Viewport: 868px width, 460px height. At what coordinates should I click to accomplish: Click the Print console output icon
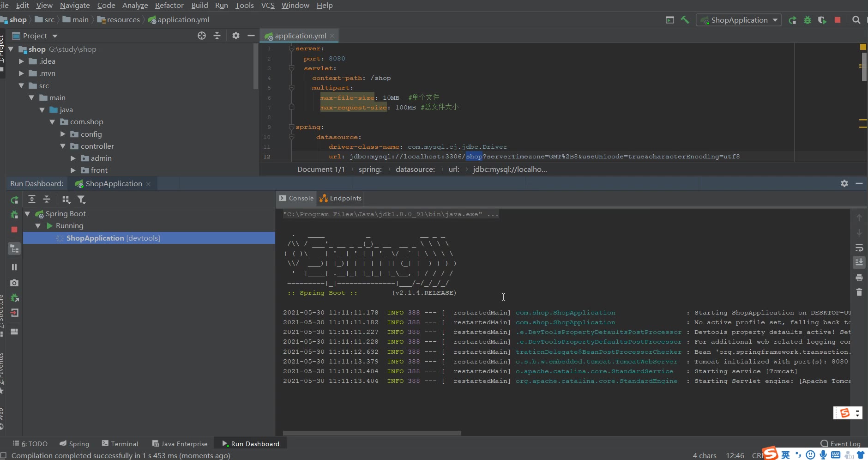click(x=859, y=278)
